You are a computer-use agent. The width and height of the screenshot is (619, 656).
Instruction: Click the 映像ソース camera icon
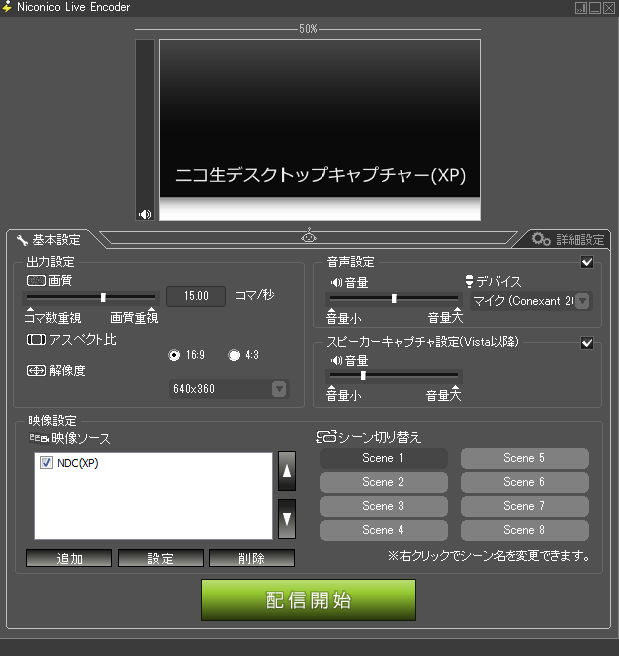39,438
